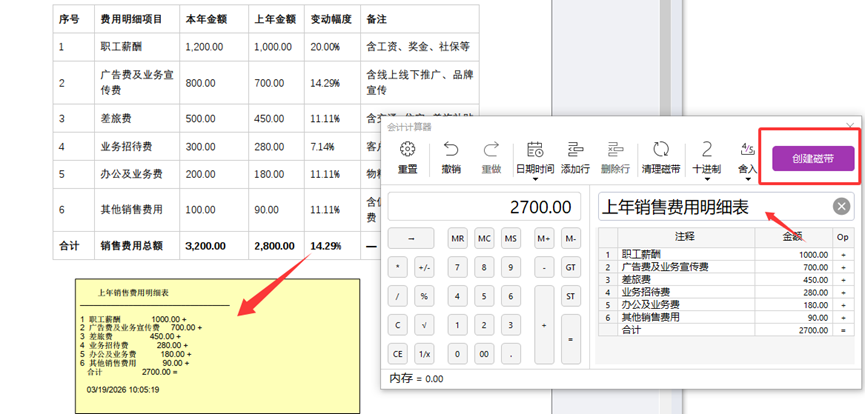The height and width of the screenshot is (414, 865).
Task: Add a tape row with 添加行
Action: pyautogui.click(x=574, y=150)
